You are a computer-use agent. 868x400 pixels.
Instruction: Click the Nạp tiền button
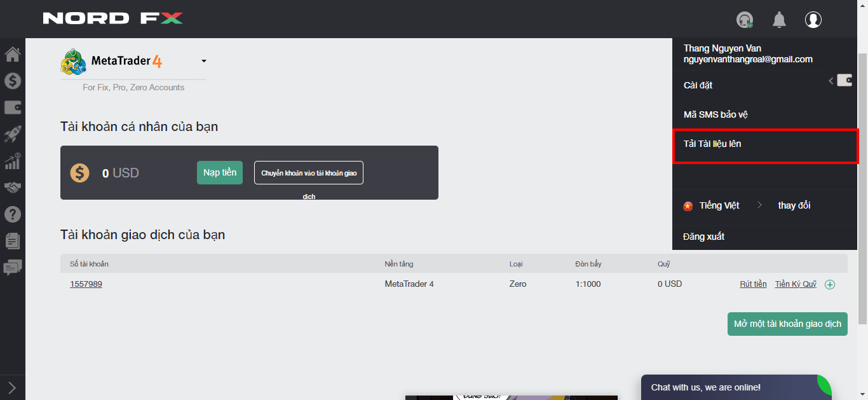[220, 172]
